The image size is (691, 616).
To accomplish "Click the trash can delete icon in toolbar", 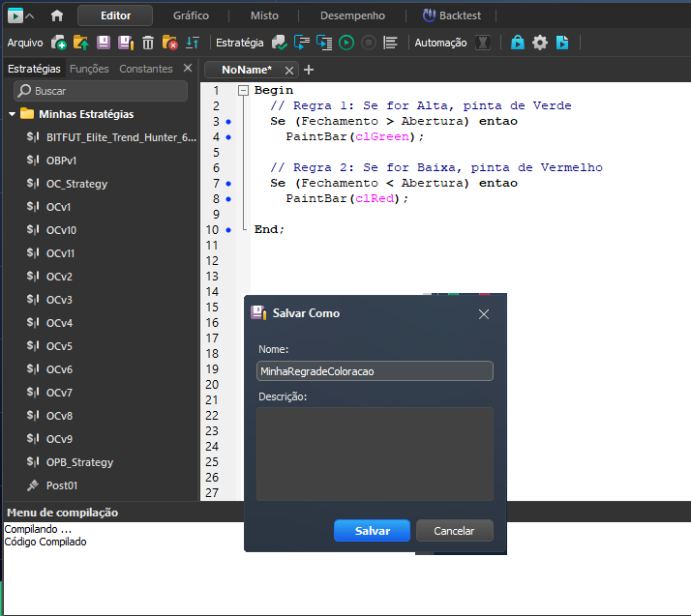I will click(148, 43).
